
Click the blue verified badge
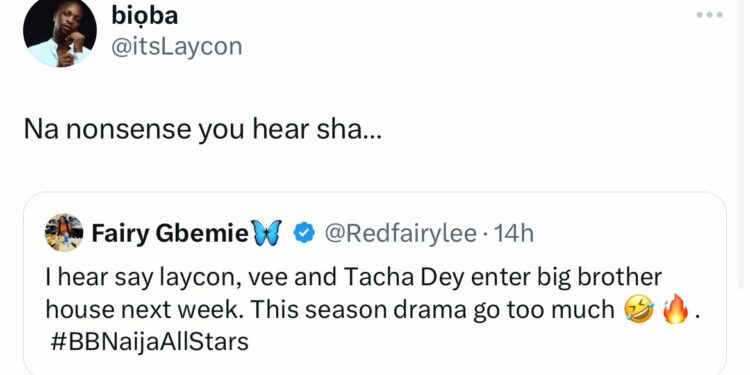303,234
